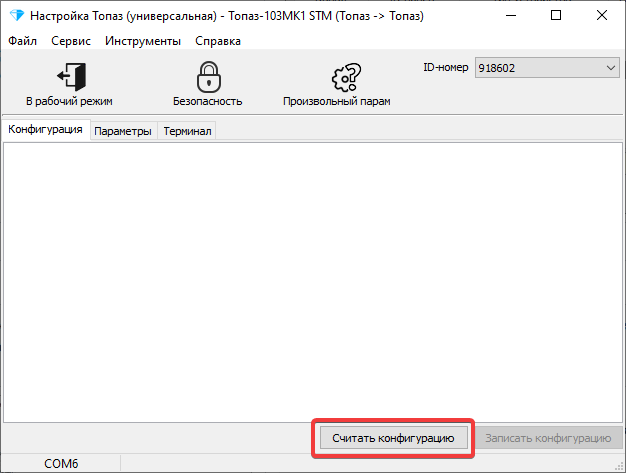Screen dimensions: 626x473
Task: Click the exit-door 'В рабочий режим' icon
Action: (x=71, y=76)
